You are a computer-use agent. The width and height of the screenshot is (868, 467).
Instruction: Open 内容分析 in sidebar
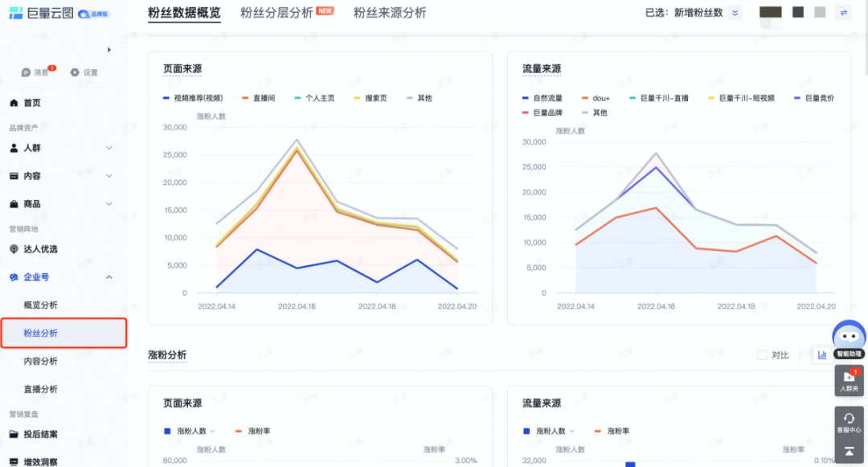(40, 362)
